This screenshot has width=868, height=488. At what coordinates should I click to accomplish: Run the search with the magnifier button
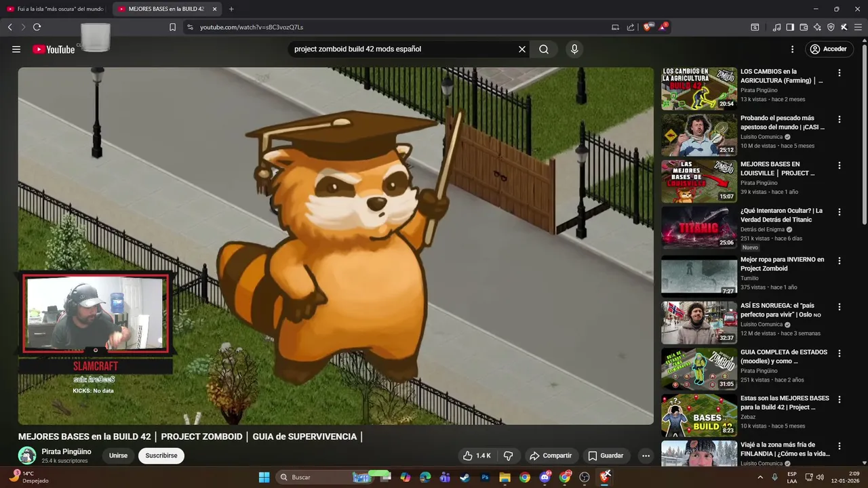544,49
